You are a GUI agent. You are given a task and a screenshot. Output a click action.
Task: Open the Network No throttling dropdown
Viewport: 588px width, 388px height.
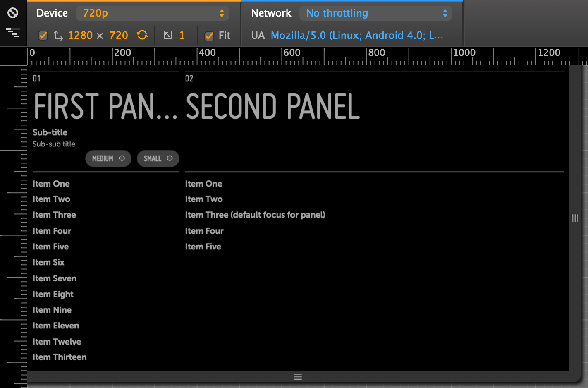pos(375,13)
